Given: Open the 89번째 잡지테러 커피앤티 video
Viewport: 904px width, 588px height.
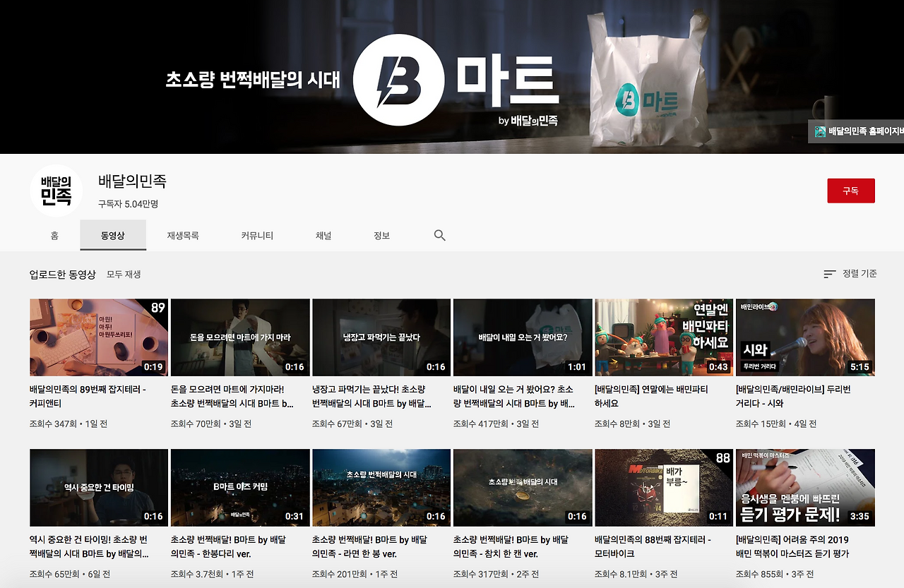Looking at the screenshot, I should [98, 337].
